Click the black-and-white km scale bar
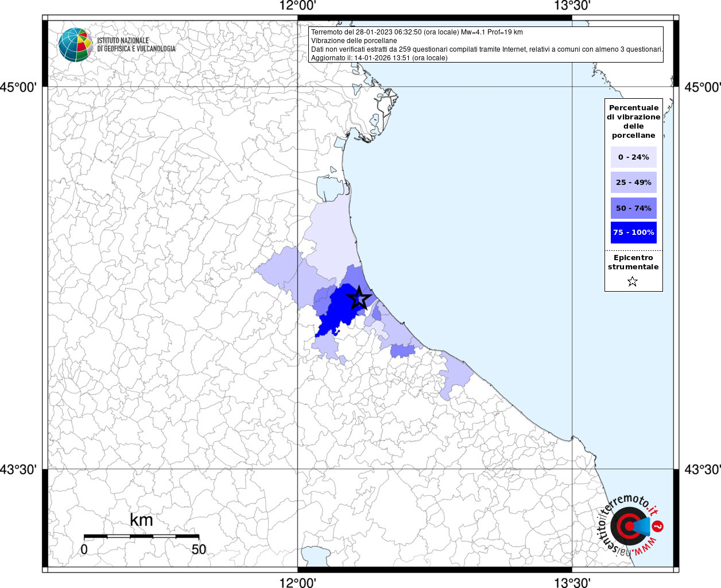 [141, 536]
